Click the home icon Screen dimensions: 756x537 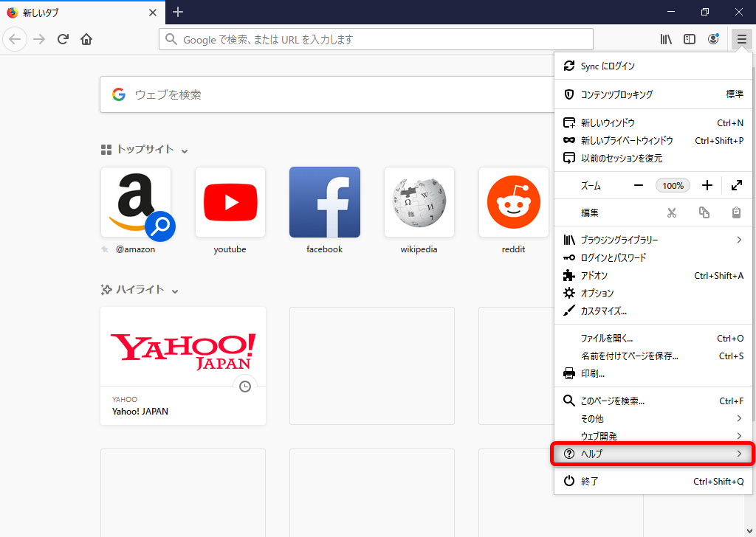86,39
